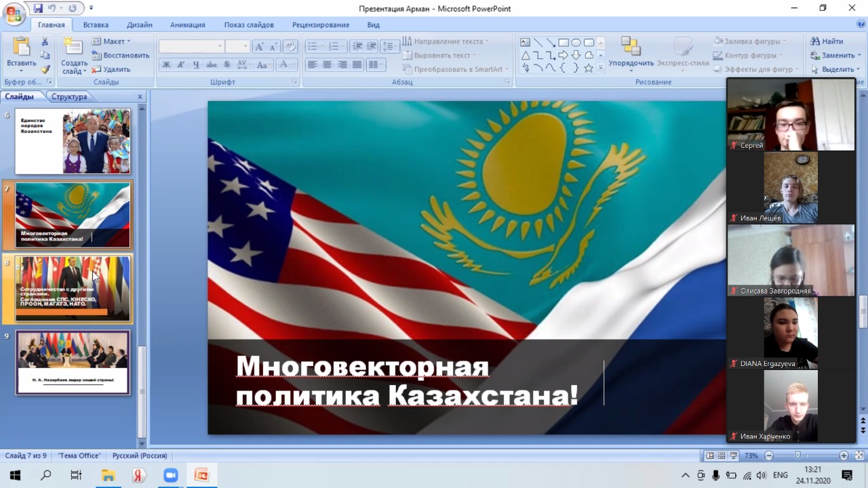This screenshot has width=868, height=488.
Task: Justify the text alignment
Action: point(357,65)
